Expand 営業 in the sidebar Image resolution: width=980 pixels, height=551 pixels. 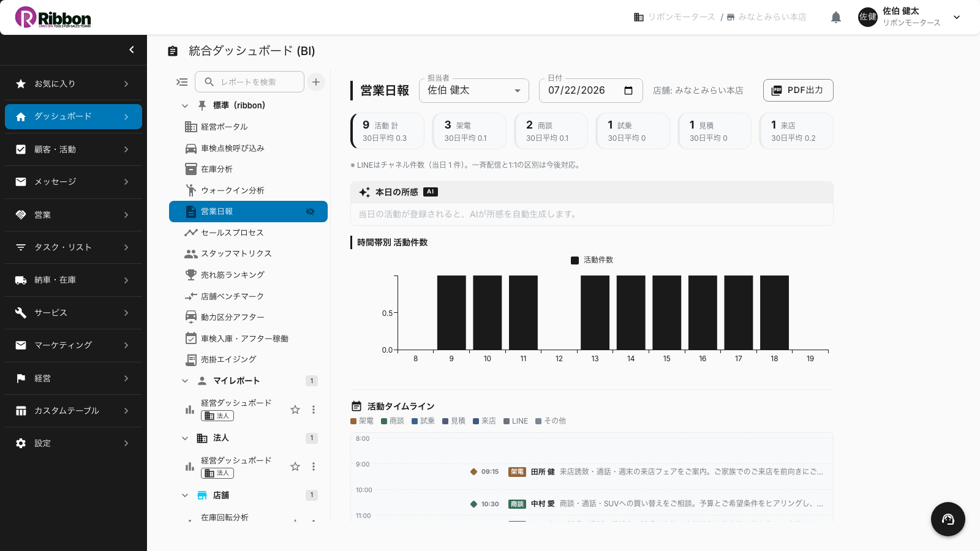(x=73, y=215)
